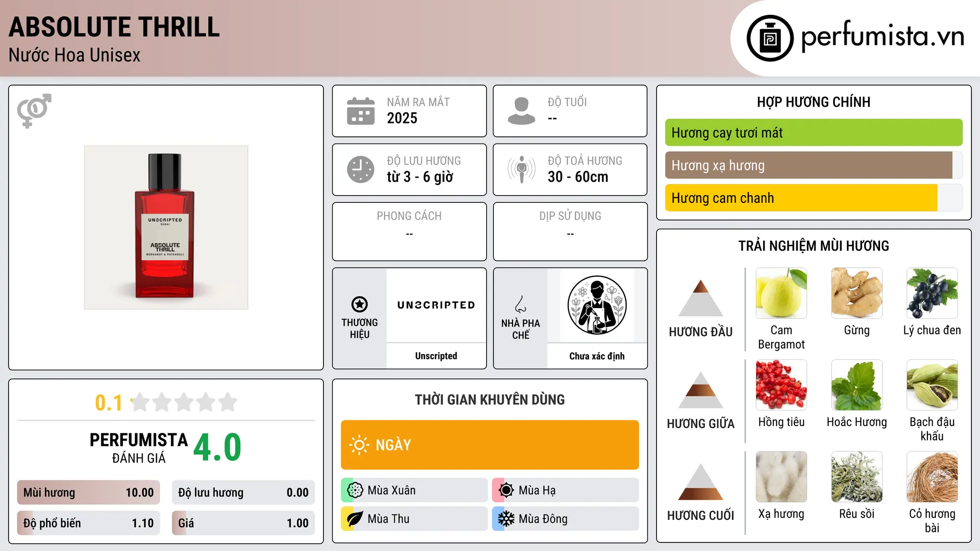Click the ABSOLUTE THRILL title text
Screen dimensions: 980x551
click(x=114, y=27)
